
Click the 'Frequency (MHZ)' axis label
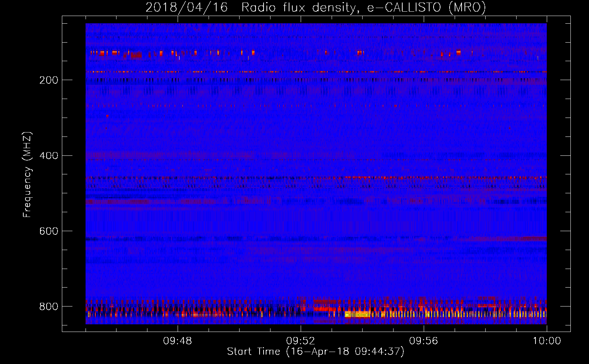click(27, 174)
